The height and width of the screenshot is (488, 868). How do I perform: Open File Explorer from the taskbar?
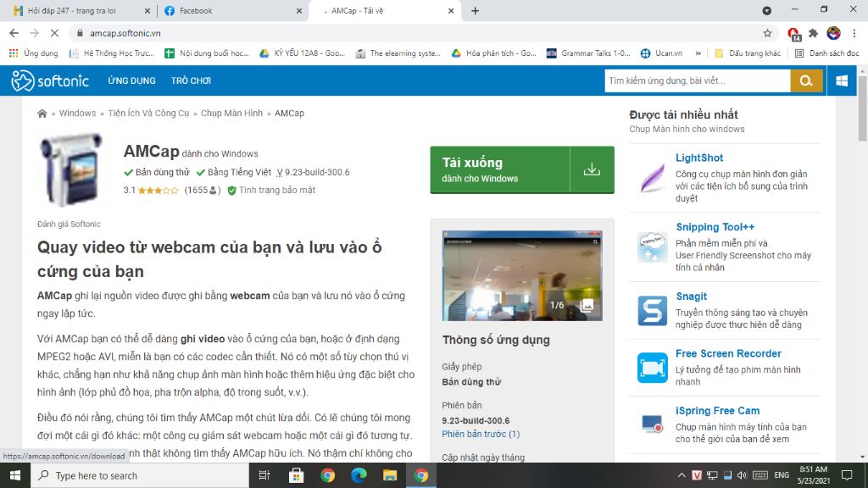click(x=390, y=475)
